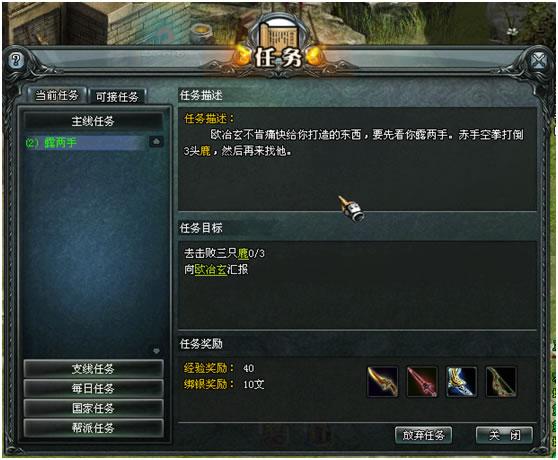Select the red spear reward icon
Screen dimensions: 558x460
pos(422,382)
